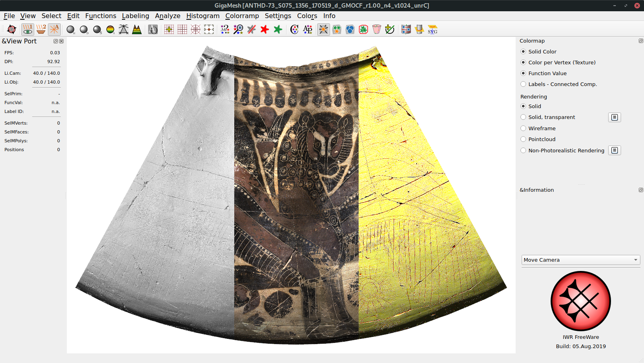The image size is (644, 363).
Task: Open the Colors menu
Action: (307, 16)
